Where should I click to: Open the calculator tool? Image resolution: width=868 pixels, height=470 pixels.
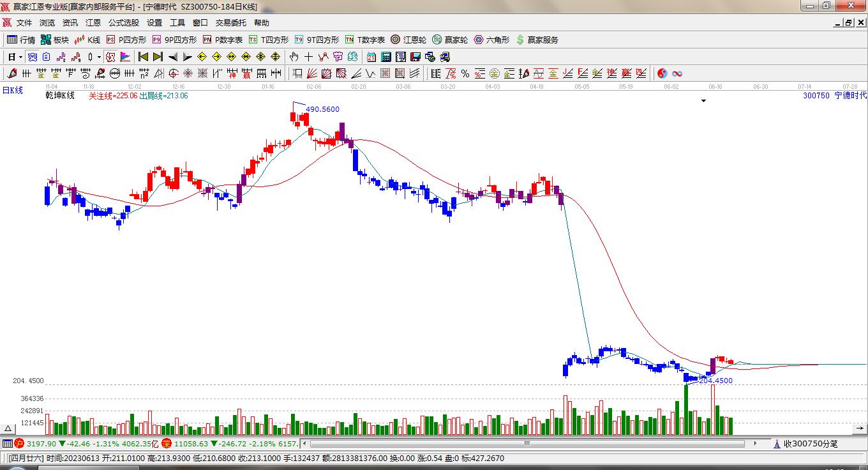386,57
